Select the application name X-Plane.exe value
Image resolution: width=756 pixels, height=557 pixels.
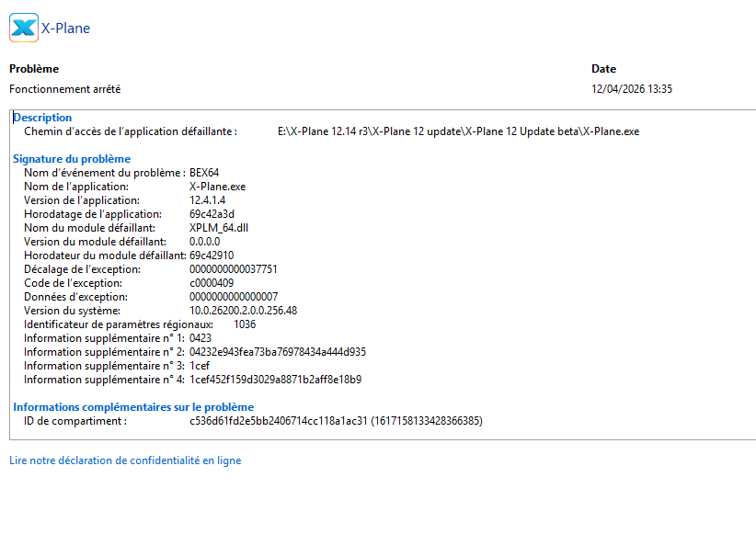coord(217,187)
